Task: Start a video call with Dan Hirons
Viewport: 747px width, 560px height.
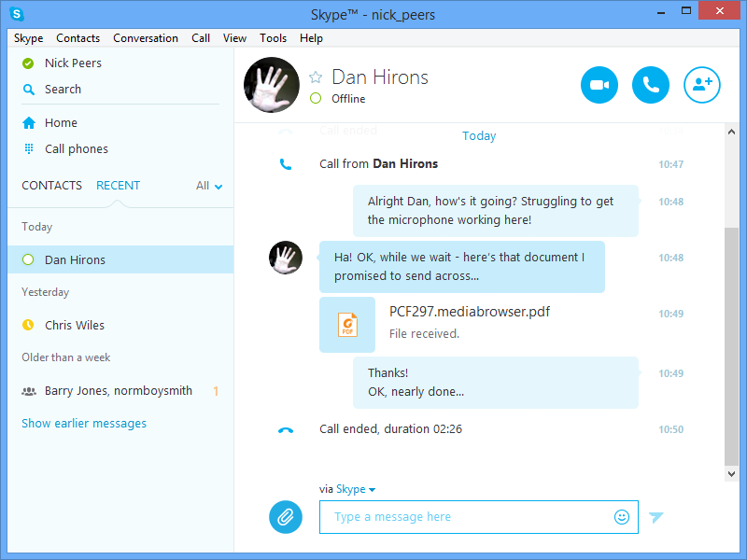Action: 599,85
